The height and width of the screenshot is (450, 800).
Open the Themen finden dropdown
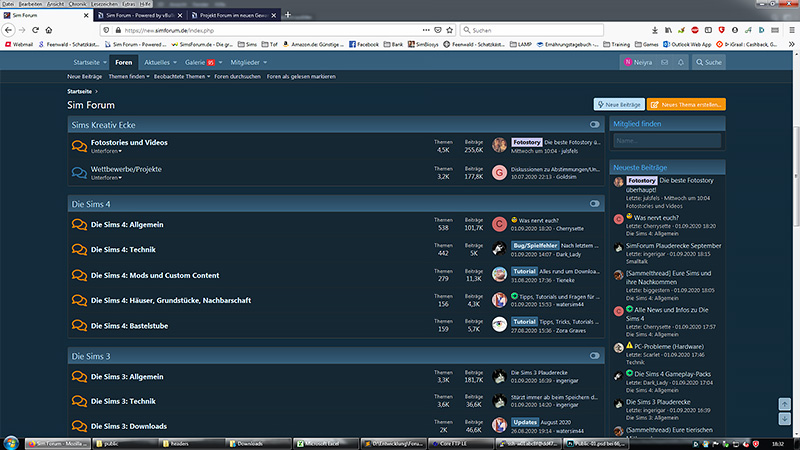(129, 77)
